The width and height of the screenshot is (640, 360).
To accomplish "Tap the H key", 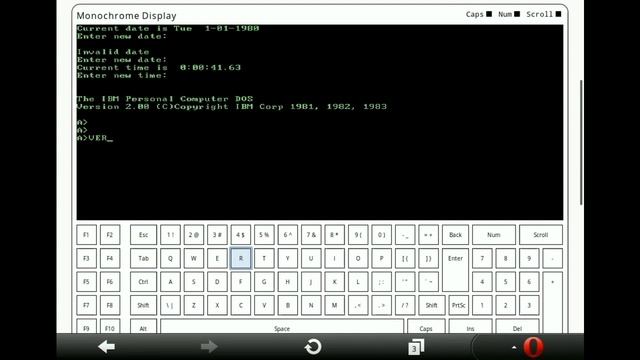I will [x=287, y=282].
